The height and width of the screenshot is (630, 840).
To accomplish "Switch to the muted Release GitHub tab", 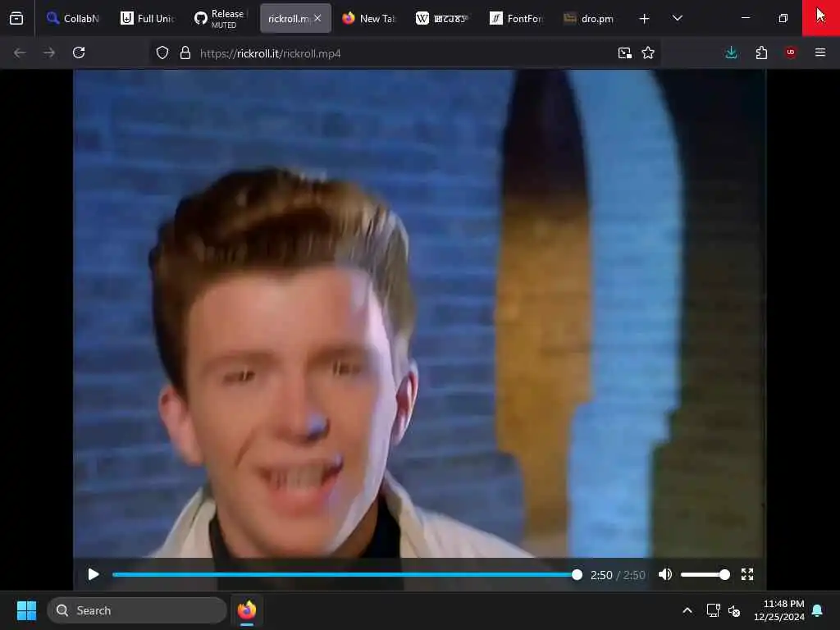I will coord(221,19).
